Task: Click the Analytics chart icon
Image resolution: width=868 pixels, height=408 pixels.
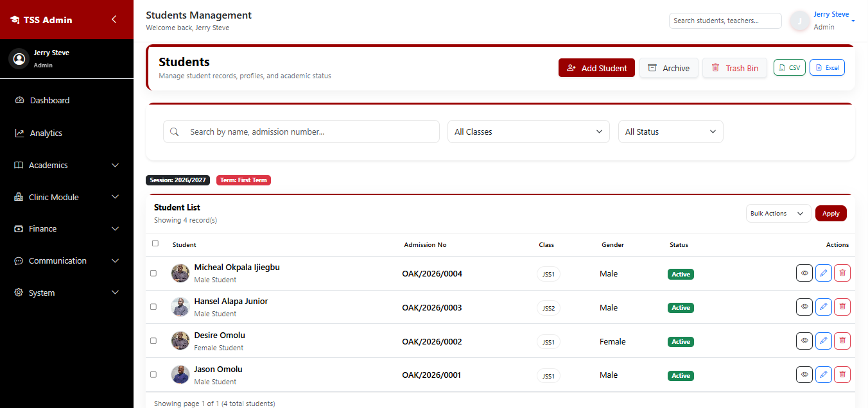Action: point(19,133)
